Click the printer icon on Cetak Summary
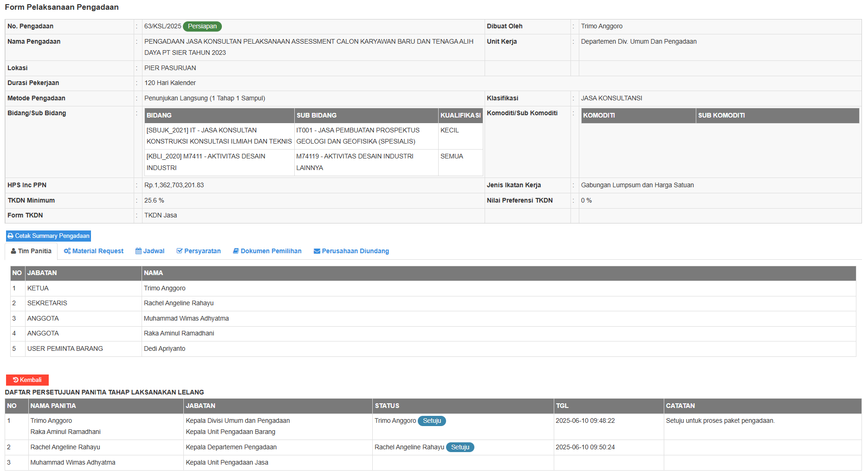The width and height of the screenshot is (868, 473). point(10,236)
